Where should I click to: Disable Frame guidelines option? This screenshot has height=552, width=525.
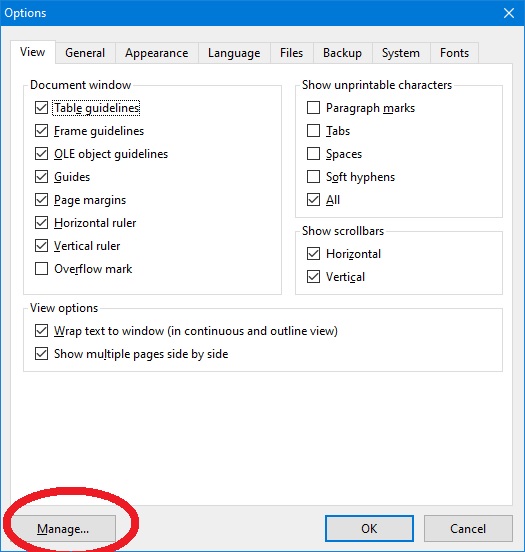tap(42, 131)
